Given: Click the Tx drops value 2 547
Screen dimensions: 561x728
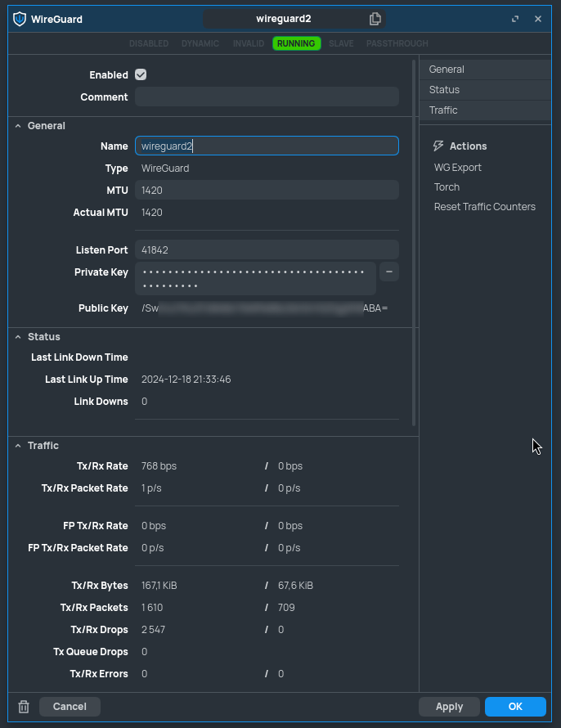Looking at the screenshot, I should coord(153,630).
